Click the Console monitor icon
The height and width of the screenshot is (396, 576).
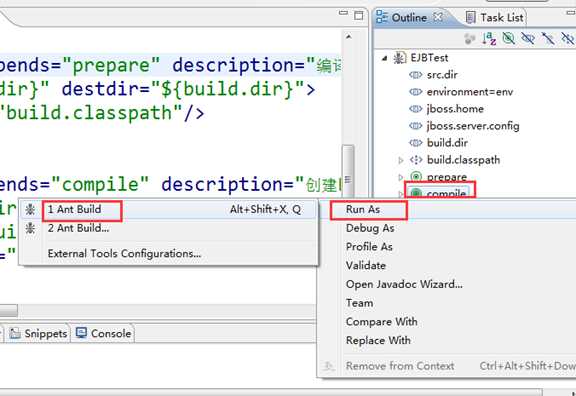click(x=81, y=333)
